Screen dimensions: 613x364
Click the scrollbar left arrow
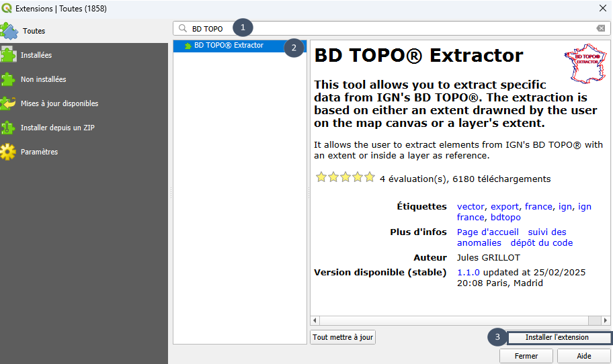(315, 320)
